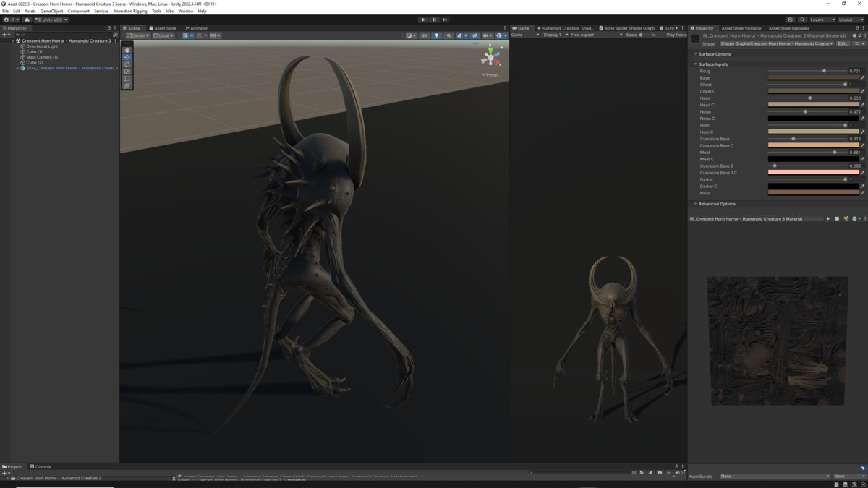Select the Rect tool in Scene overlay
Image resolution: width=868 pixels, height=488 pixels.
pyautogui.click(x=127, y=78)
